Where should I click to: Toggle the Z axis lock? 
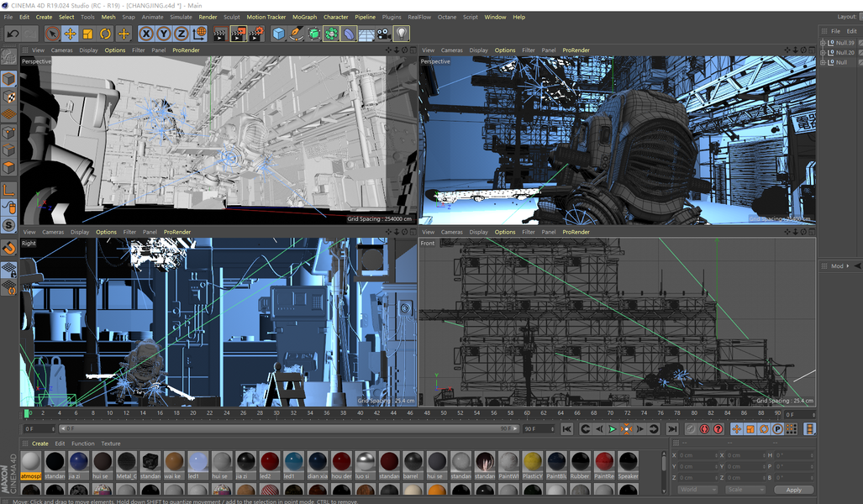pos(181,34)
